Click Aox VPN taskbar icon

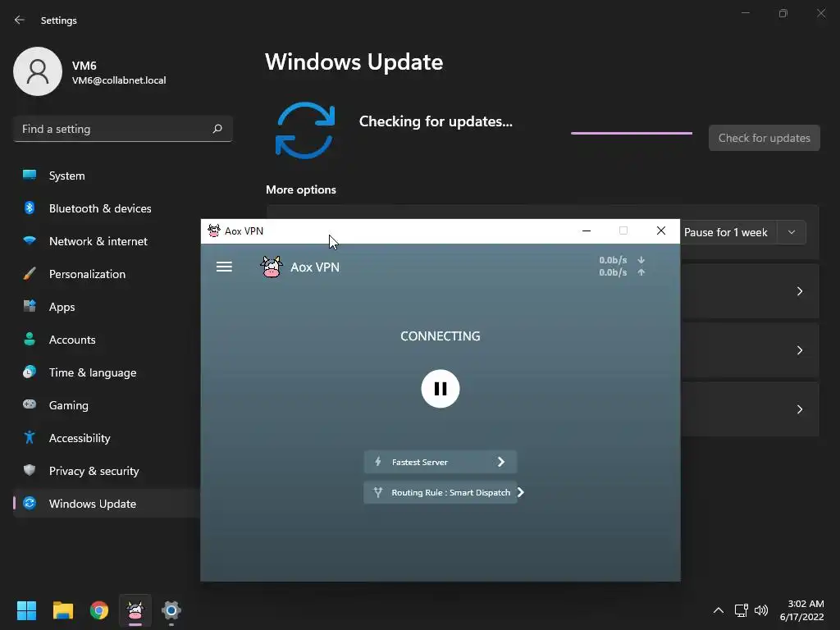pos(135,610)
